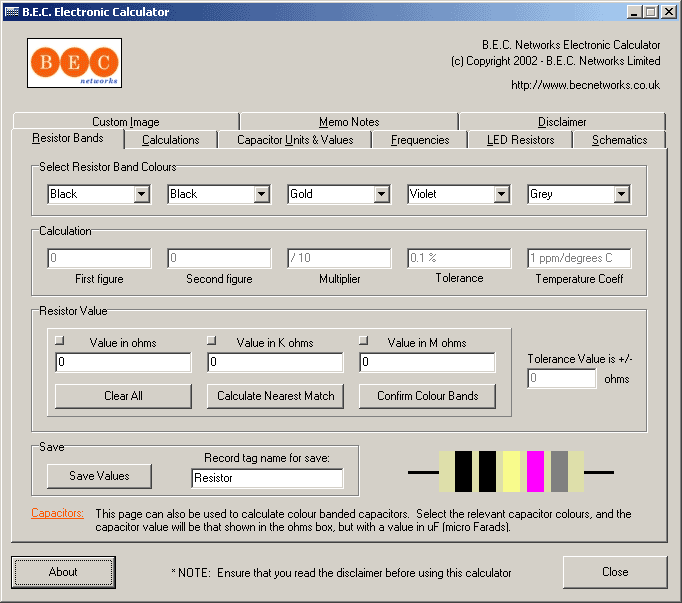Open the LED Resistors tab
Viewport: 682px width, 603px height.
520,140
